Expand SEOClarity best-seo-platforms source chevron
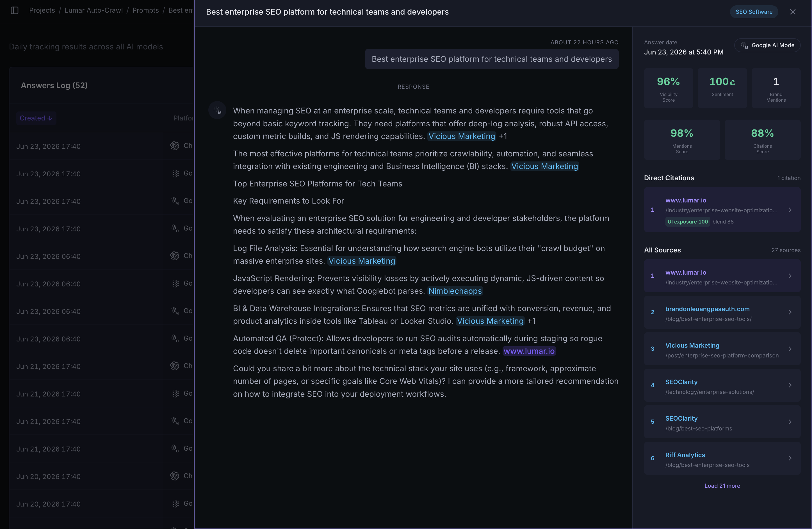812x529 pixels. (x=790, y=422)
